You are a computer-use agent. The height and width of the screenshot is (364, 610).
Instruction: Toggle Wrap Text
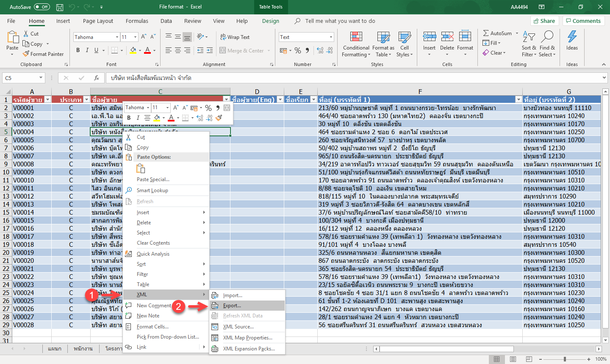235,37
